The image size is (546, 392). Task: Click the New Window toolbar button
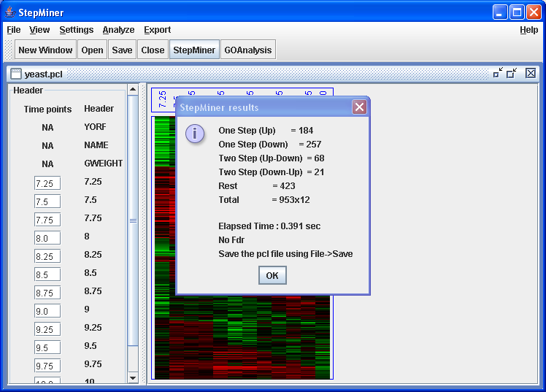(45, 50)
